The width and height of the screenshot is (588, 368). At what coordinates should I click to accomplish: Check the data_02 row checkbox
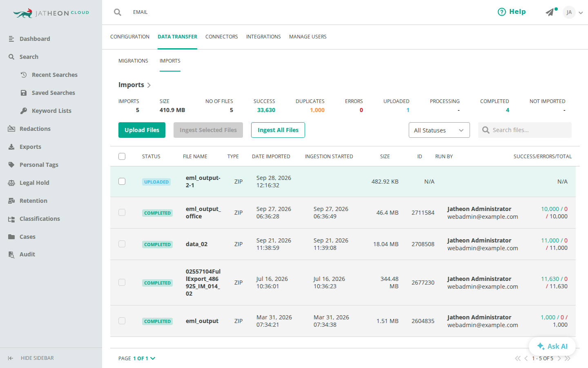(122, 244)
